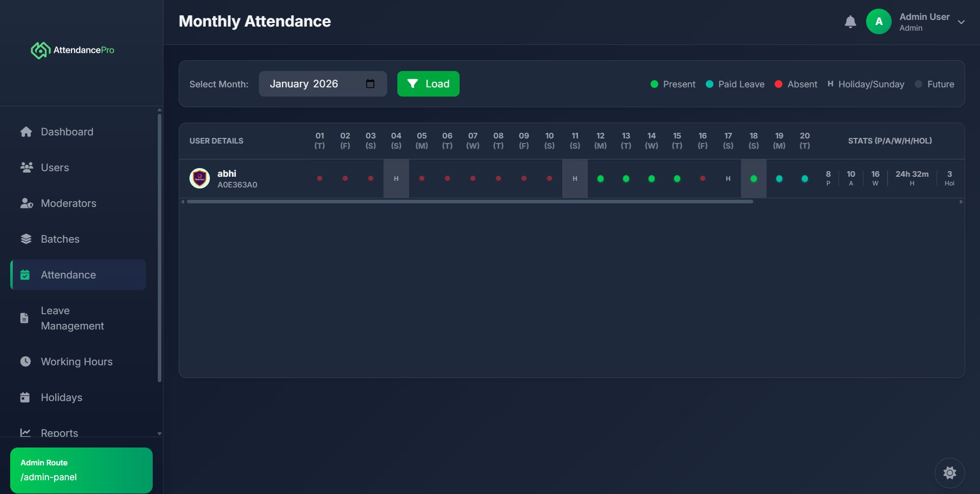
Task: Open Leave Management page
Action: (x=72, y=318)
